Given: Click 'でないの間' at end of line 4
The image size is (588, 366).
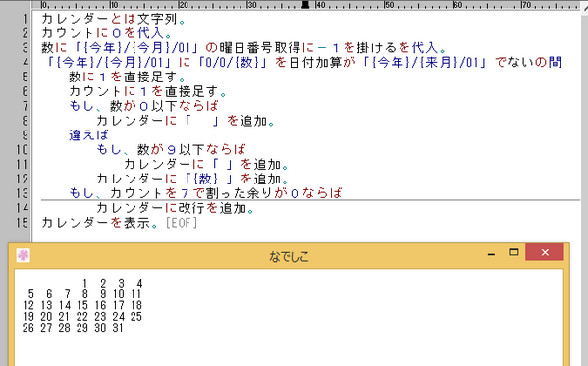Looking at the screenshot, I should point(528,62).
